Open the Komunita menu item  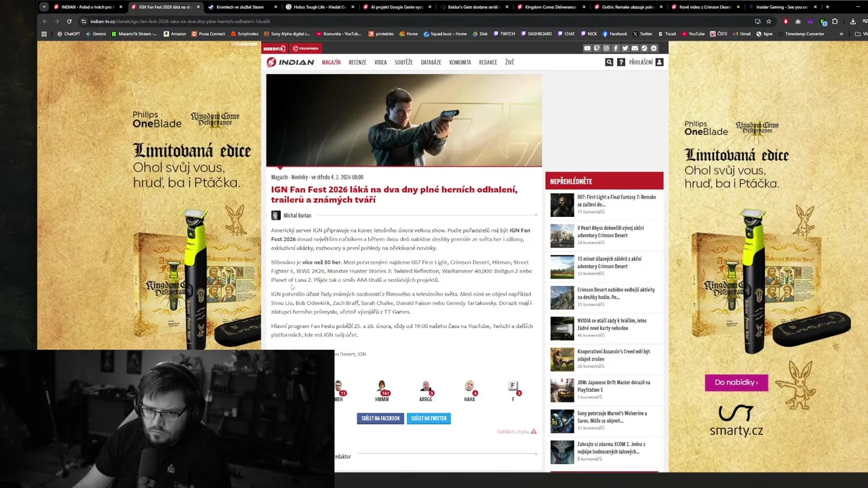(460, 62)
